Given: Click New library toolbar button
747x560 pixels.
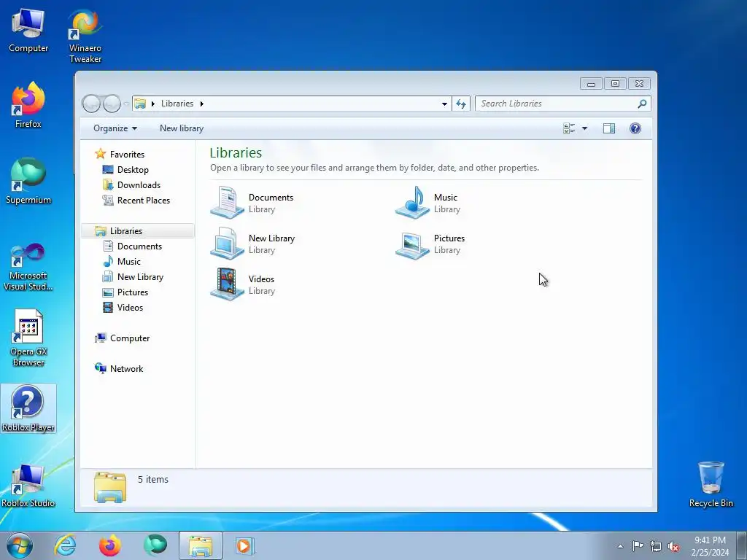Looking at the screenshot, I should point(182,128).
